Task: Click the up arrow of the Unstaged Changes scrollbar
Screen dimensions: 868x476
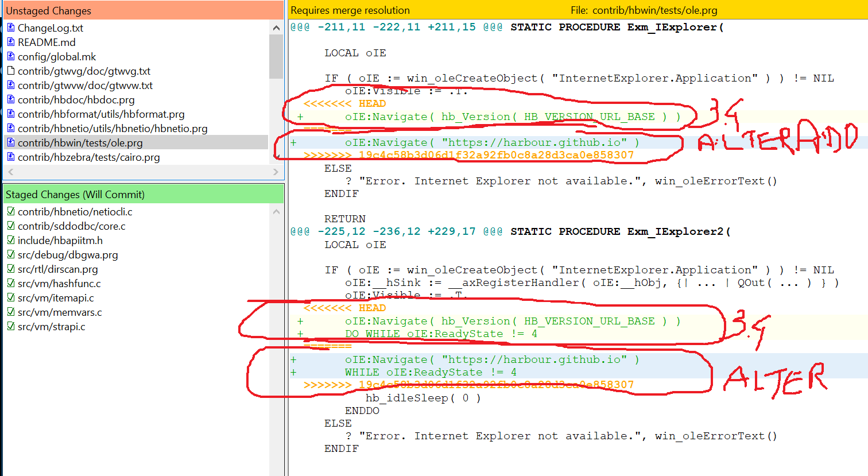Action: [x=276, y=28]
